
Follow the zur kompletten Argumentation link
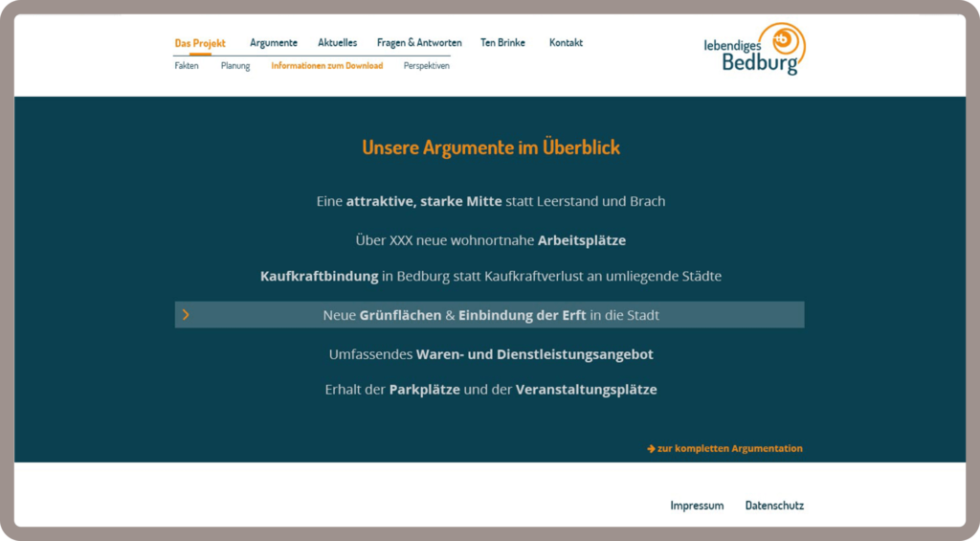click(725, 448)
